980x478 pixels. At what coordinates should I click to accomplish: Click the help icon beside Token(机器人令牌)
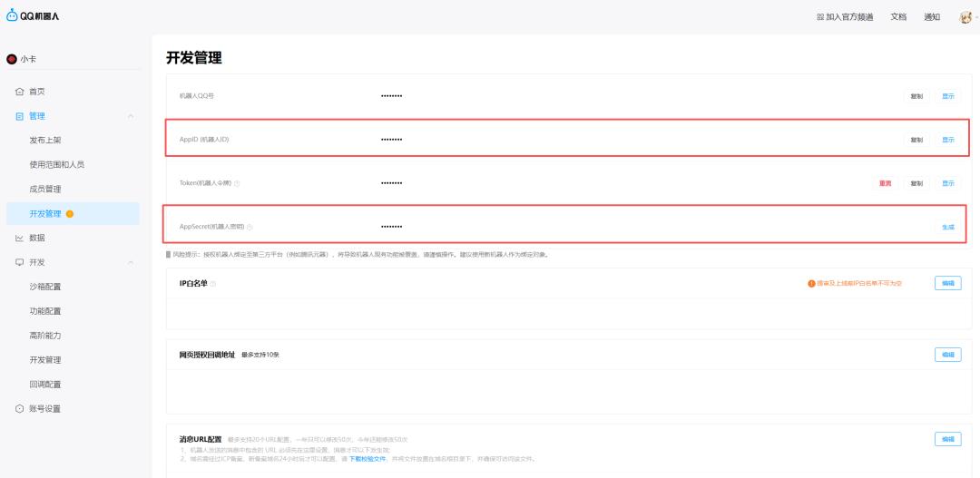(237, 184)
